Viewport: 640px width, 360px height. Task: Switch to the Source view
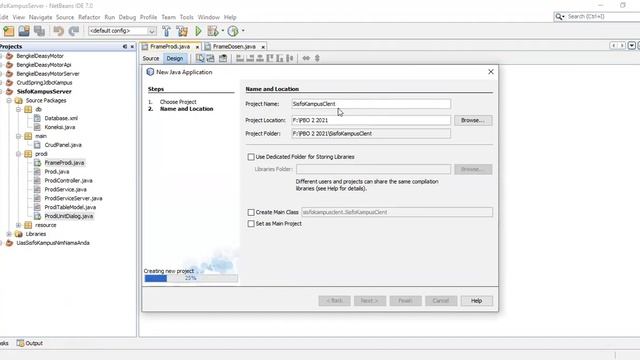pyautogui.click(x=151, y=58)
